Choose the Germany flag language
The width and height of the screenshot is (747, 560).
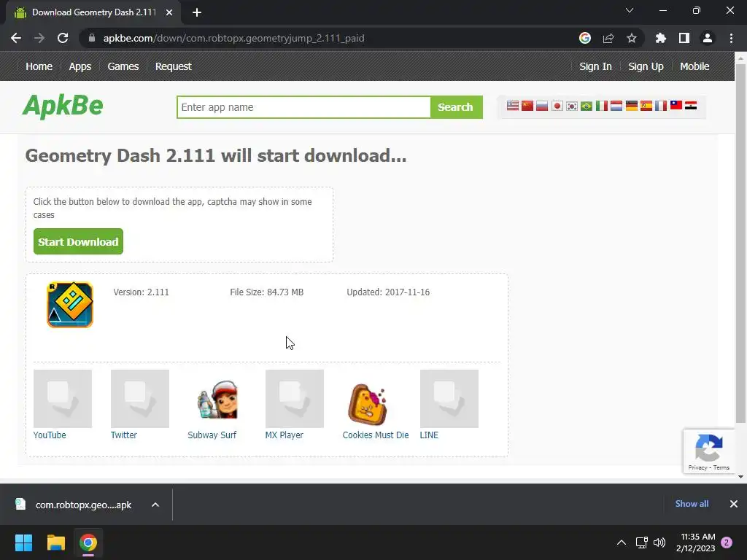pyautogui.click(x=631, y=106)
